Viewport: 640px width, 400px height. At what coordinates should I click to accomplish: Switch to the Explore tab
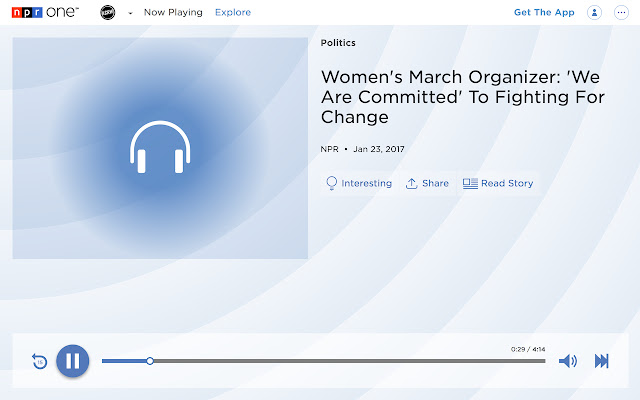(x=233, y=13)
